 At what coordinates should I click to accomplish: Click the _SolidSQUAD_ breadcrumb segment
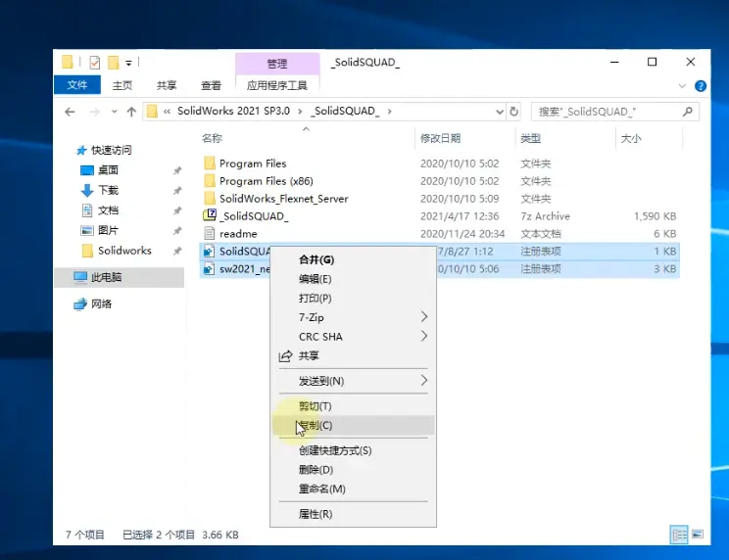coord(345,111)
